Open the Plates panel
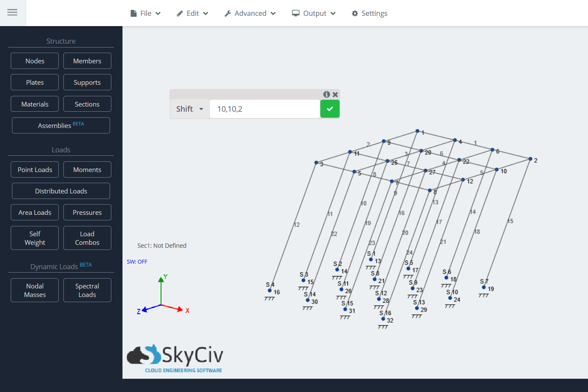 pyautogui.click(x=35, y=82)
